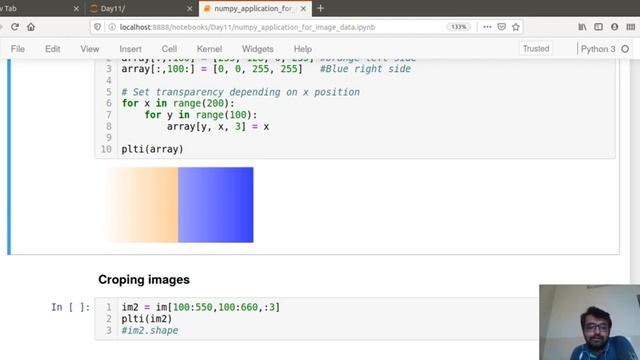This screenshot has width=640, height=360.
Task: Bookmark this page with star icon
Action: (x=516, y=27)
